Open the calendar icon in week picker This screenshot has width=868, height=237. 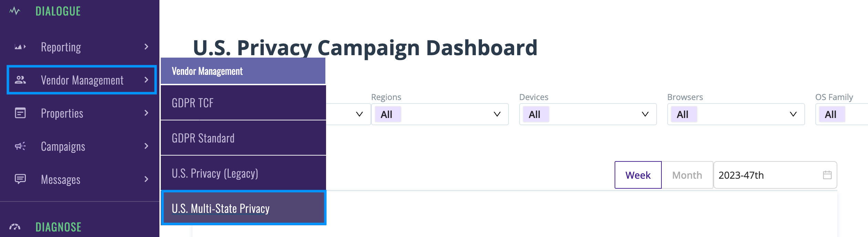point(827,175)
